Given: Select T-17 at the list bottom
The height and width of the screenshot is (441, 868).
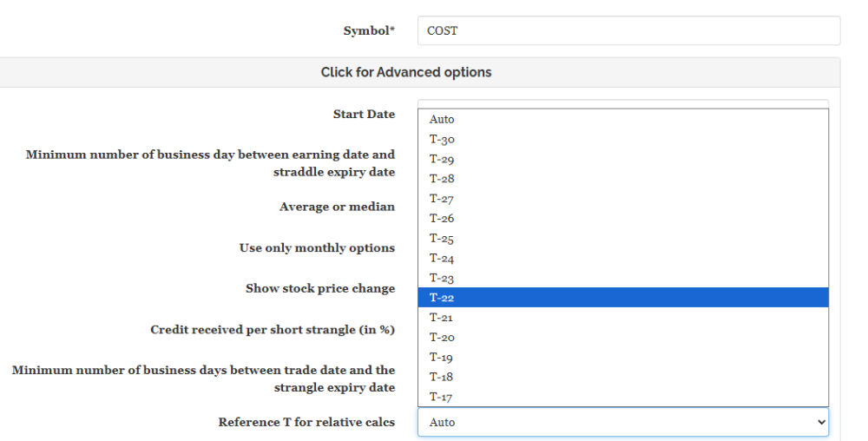Looking at the screenshot, I should point(623,397).
